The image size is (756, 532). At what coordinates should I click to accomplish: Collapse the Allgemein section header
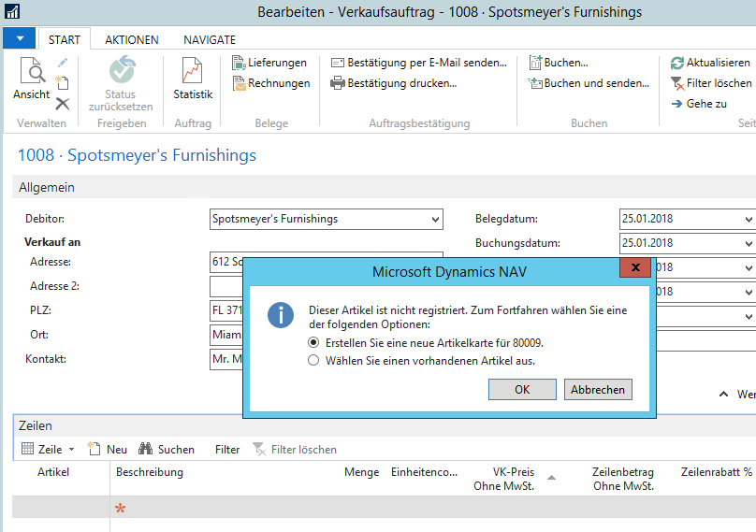384,187
